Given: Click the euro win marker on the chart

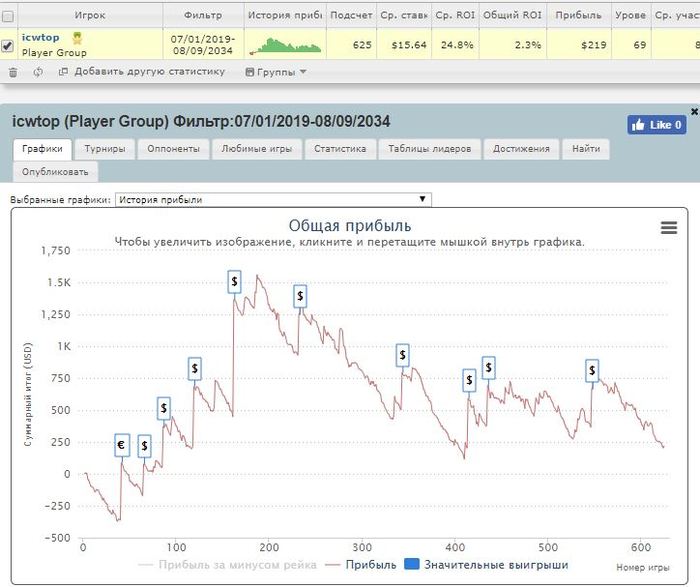Looking at the screenshot, I should click(x=122, y=445).
